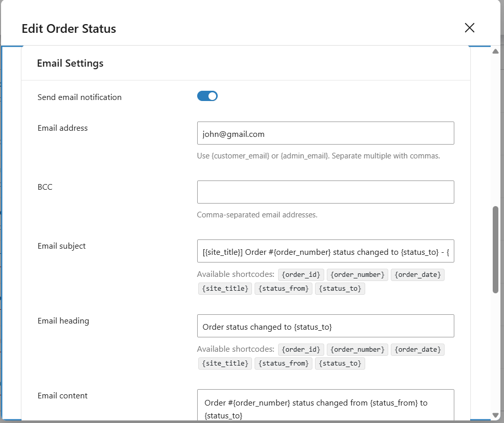The image size is (504, 423).
Task: Insert {site_title} shortcode under Email heading
Action: point(225,363)
